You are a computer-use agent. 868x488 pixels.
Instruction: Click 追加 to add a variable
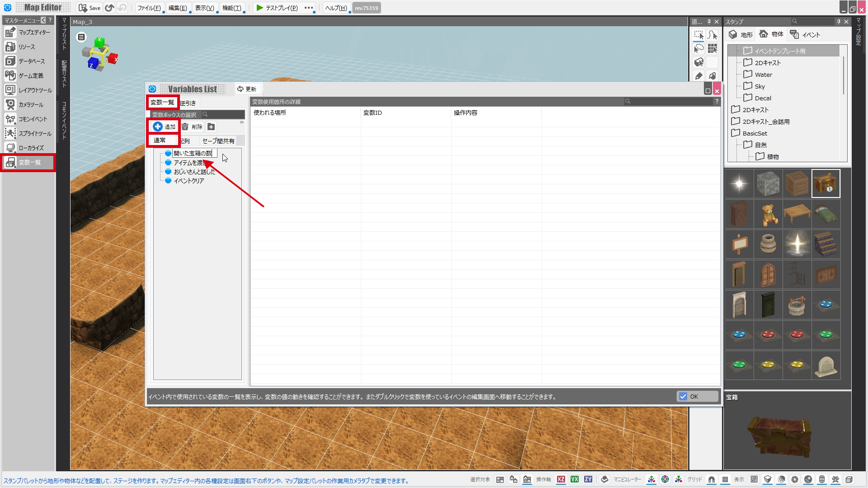tap(164, 127)
